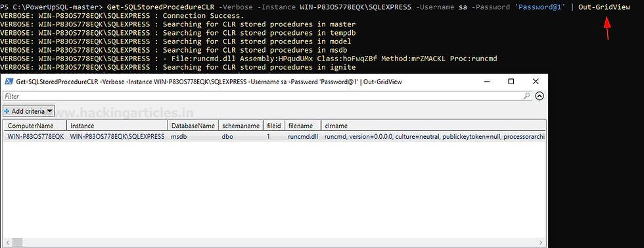Sort by Instance column header
Image resolution: width=644 pixels, height=248 pixels.
click(x=117, y=126)
